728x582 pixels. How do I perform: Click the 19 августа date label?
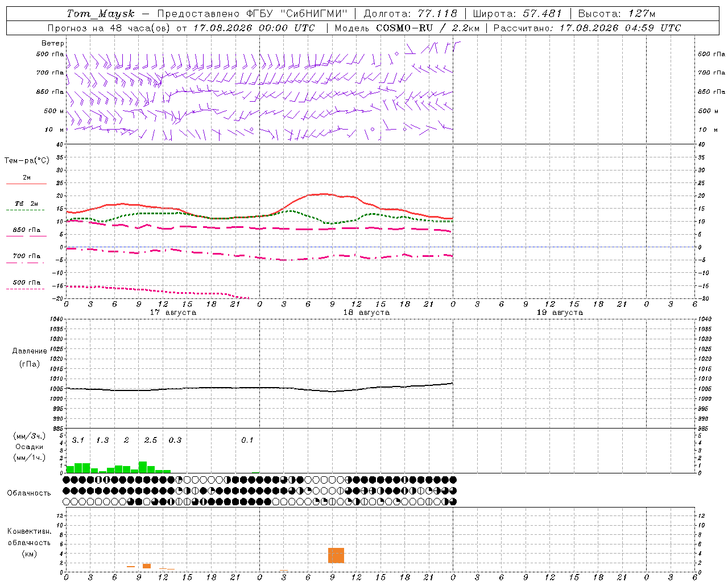point(560,313)
